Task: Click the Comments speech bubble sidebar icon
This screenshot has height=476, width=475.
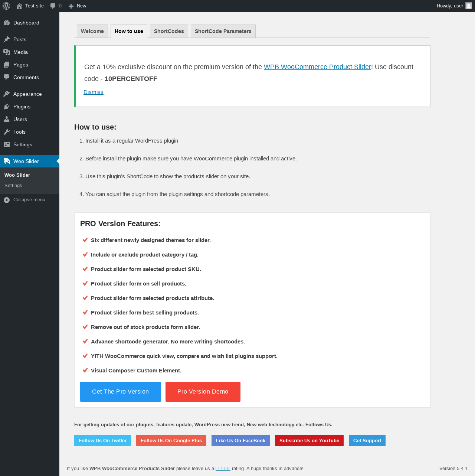Action: pyautogui.click(x=7, y=77)
